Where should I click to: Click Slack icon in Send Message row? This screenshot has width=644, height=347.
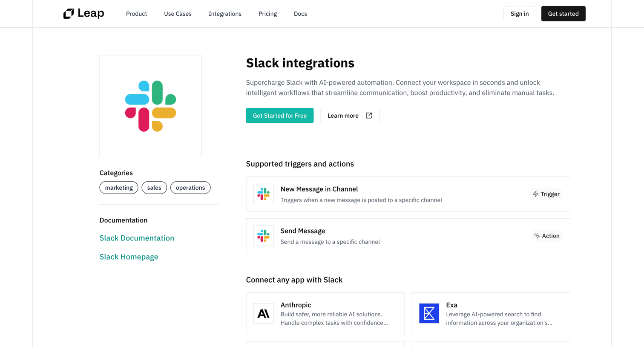click(x=263, y=236)
